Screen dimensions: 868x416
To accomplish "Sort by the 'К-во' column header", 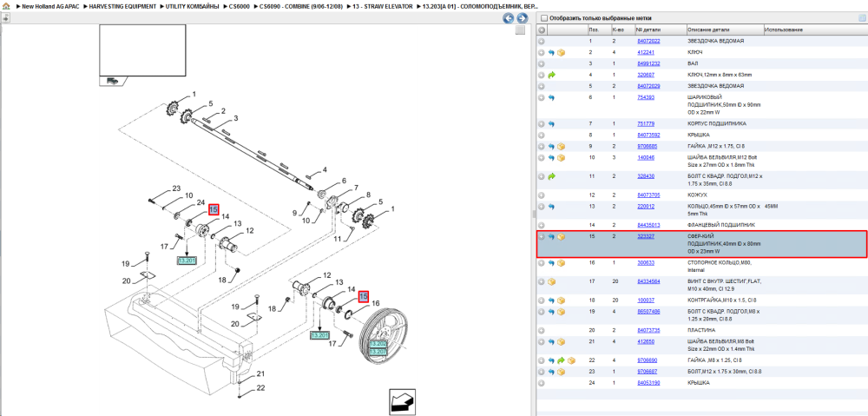I will click(x=622, y=30).
